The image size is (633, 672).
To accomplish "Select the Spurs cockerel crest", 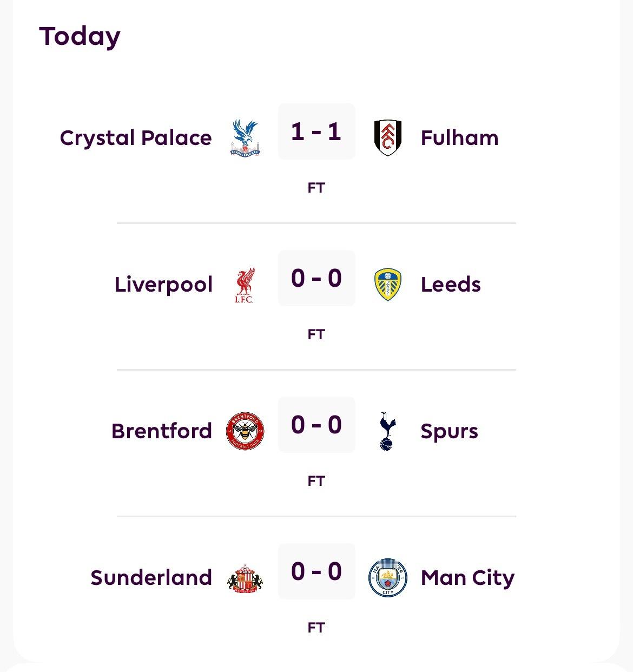I will point(387,431).
